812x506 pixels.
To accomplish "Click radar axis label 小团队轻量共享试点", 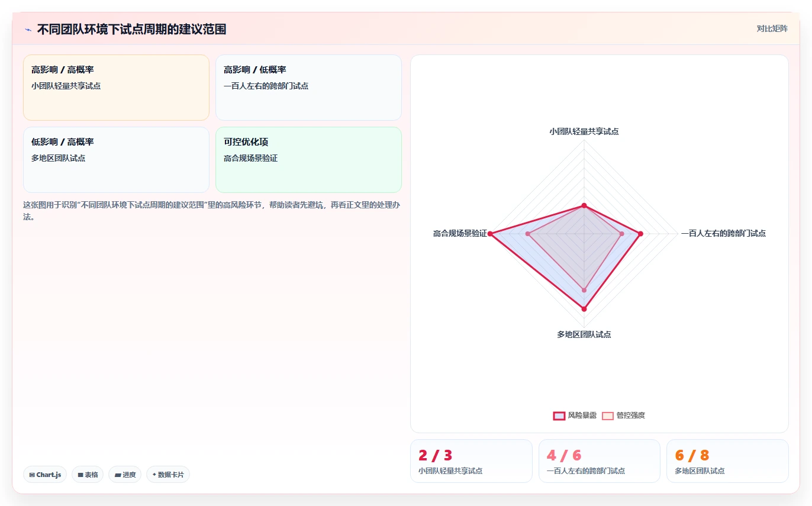I will click(584, 131).
